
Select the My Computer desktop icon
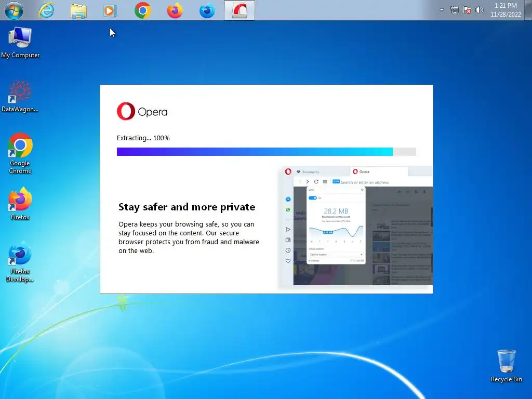click(20, 43)
